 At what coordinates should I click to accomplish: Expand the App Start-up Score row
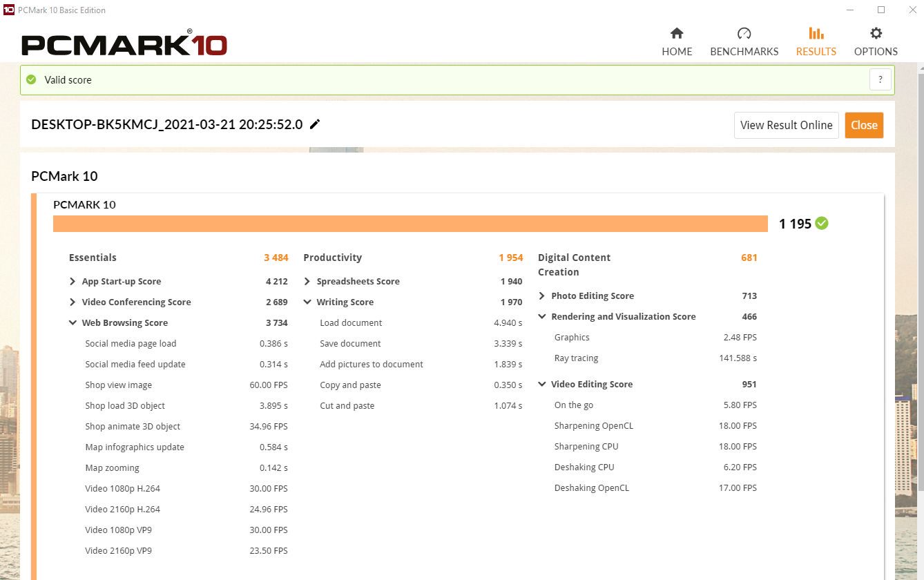pyautogui.click(x=73, y=282)
